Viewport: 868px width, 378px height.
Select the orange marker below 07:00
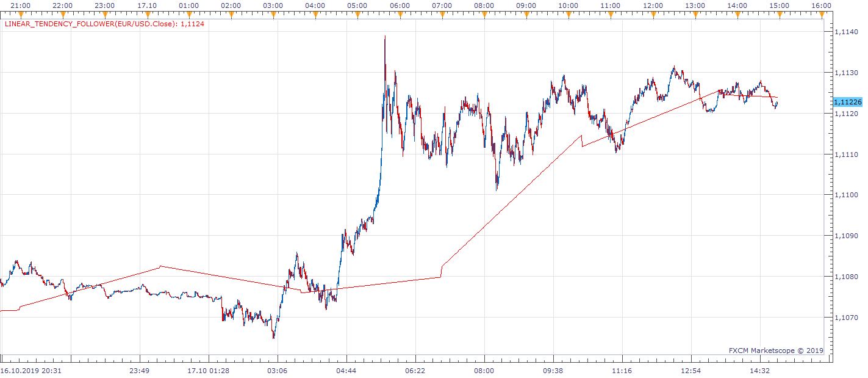[x=442, y=15]
